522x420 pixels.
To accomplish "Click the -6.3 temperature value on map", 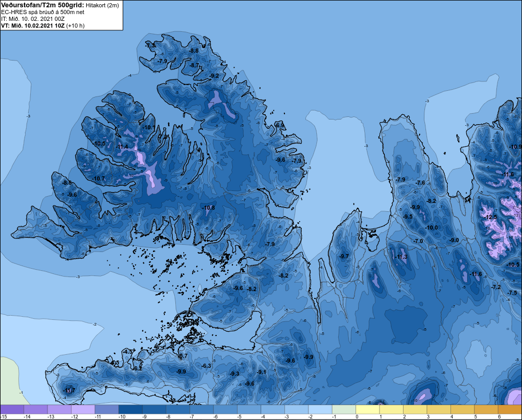I will pyautogui.click(x=206, y=366).
